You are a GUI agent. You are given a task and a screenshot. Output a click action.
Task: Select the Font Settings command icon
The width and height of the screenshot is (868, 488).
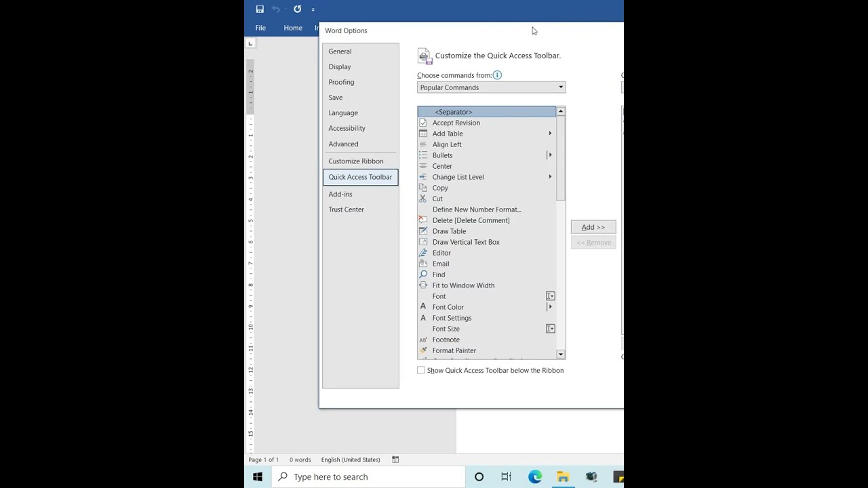pyautogui.click(x=423, y=318)
